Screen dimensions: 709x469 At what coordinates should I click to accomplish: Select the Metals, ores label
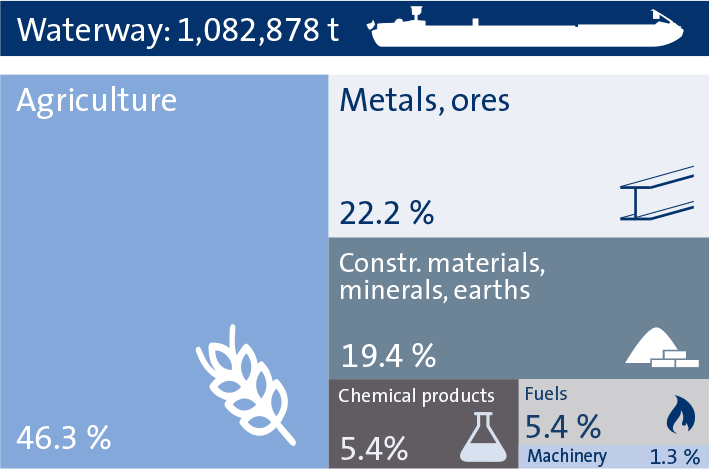pyautogui.click(x=425, y=100)
